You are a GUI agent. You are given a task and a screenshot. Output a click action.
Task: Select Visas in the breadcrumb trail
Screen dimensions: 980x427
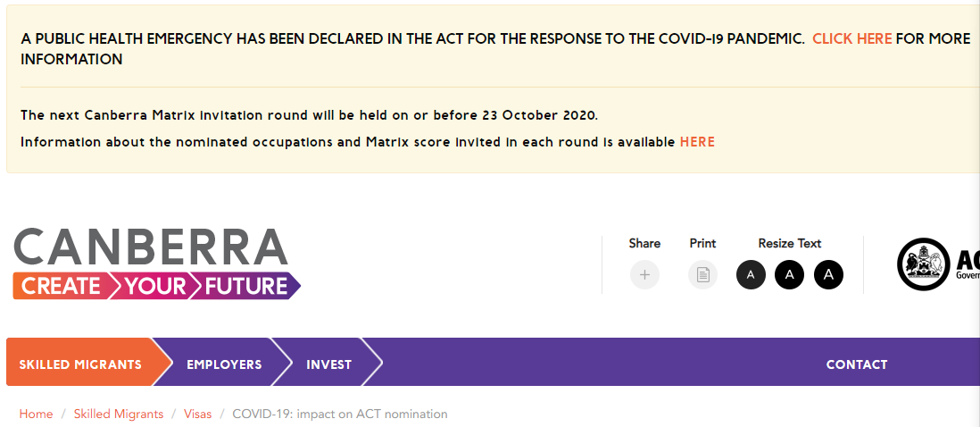coord(197,414)
